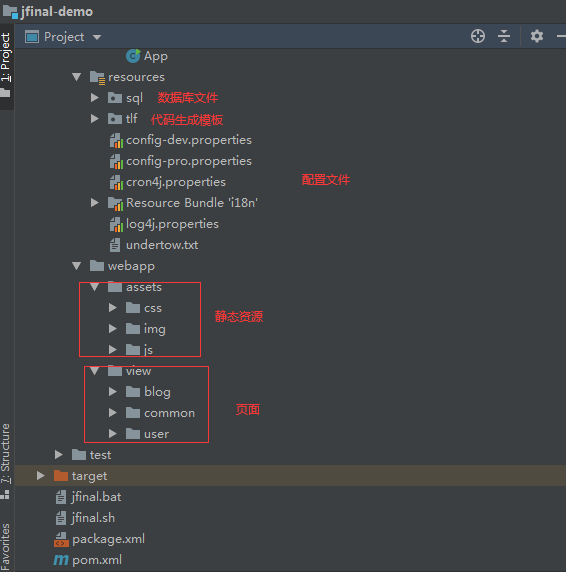Image resolution: width=566 pixels, height=572 pixels.
Task: Click the webapp folder icon
Action: (x=97, y=266)
